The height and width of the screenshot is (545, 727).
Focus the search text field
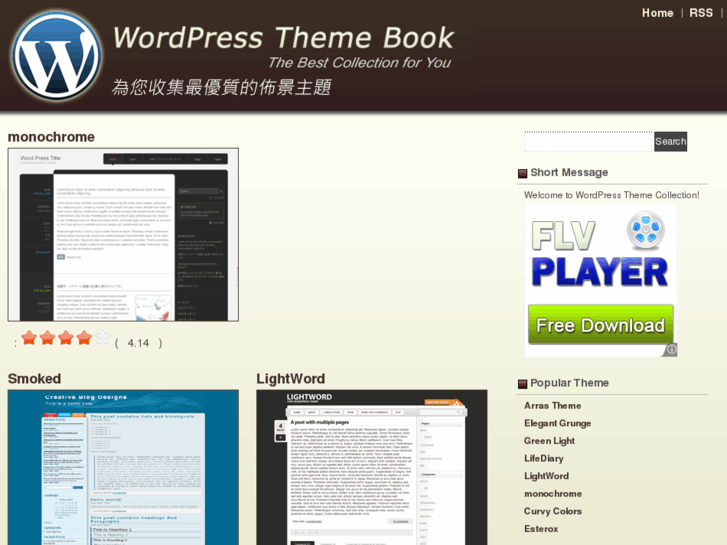coord(588,141)
